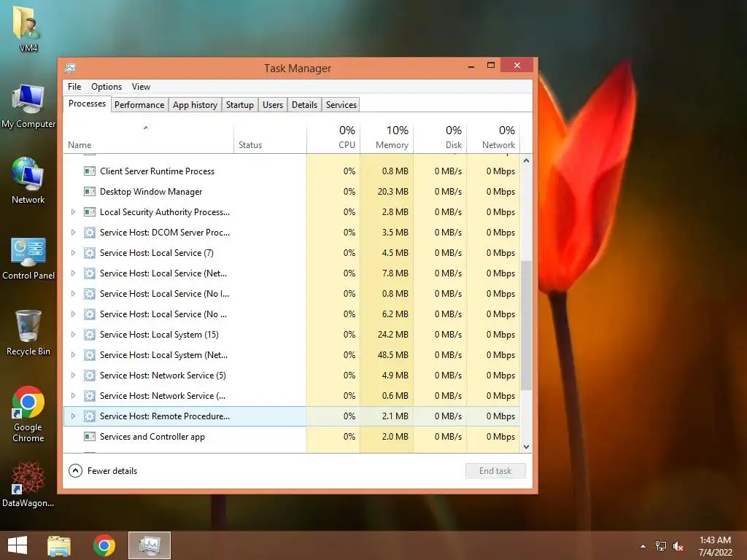Sort by the Name column header
747x560 pixels.
coord(148,138)
